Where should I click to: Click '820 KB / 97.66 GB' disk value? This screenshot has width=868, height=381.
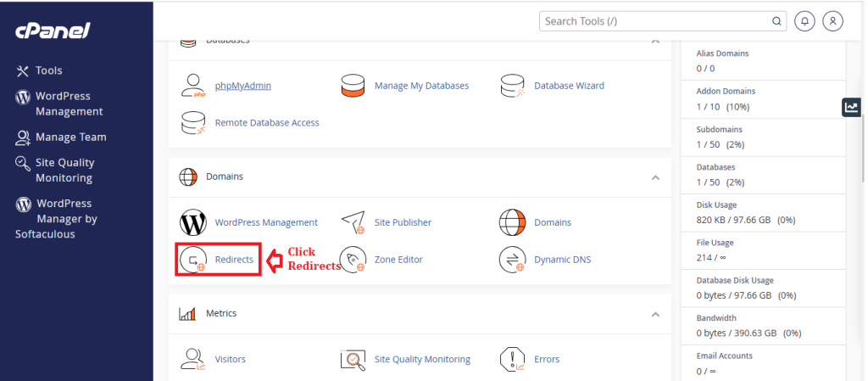pos(733,220)
